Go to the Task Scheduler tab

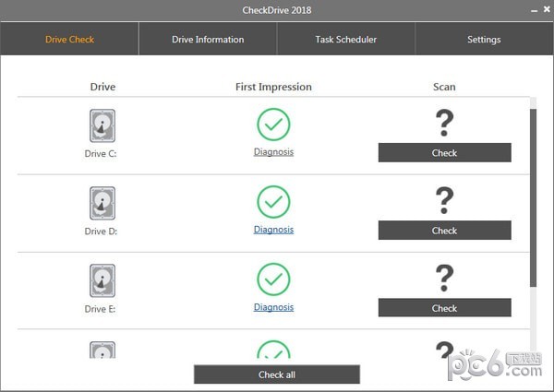[345, 40]
